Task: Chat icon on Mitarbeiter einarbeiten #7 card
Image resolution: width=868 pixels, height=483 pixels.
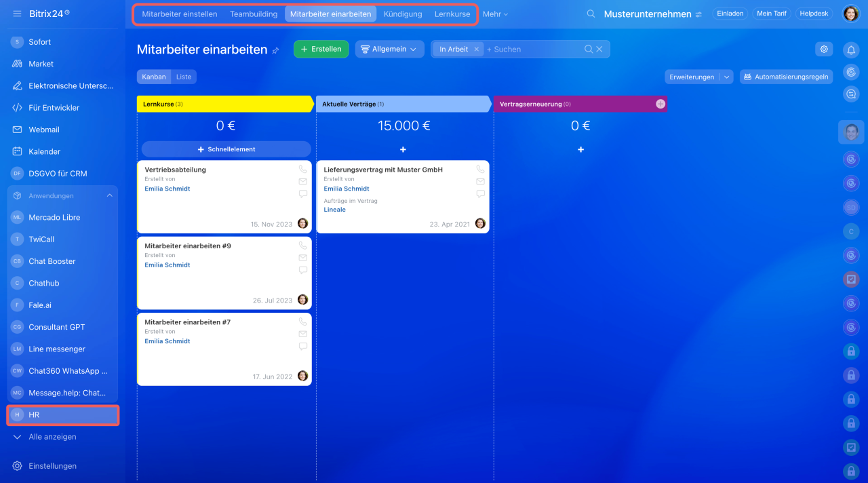Action: 302,346
